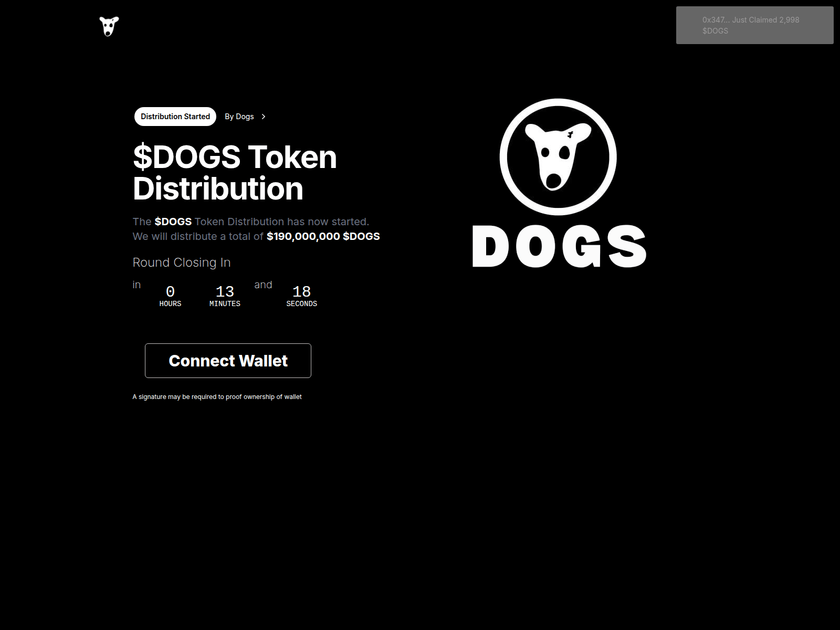Click the small Dogs logo in header
The height and width of the screenshot is (630, 840).
[x=109, y=26]
